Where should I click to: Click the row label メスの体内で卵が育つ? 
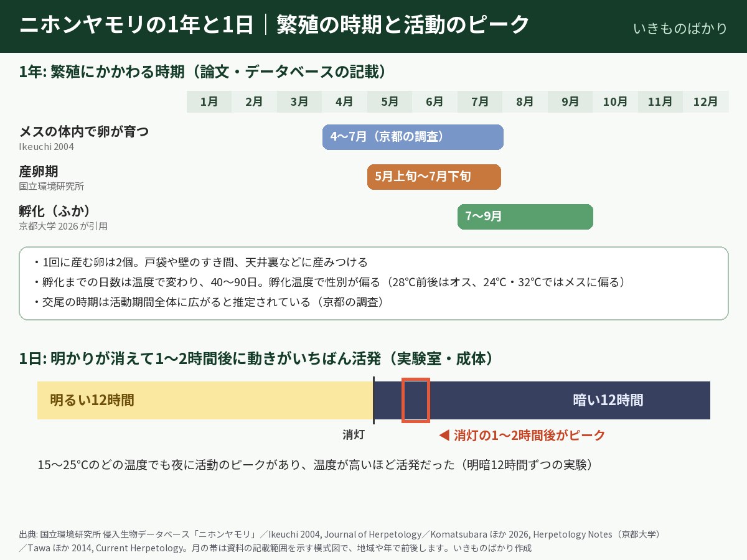point(84,132)
